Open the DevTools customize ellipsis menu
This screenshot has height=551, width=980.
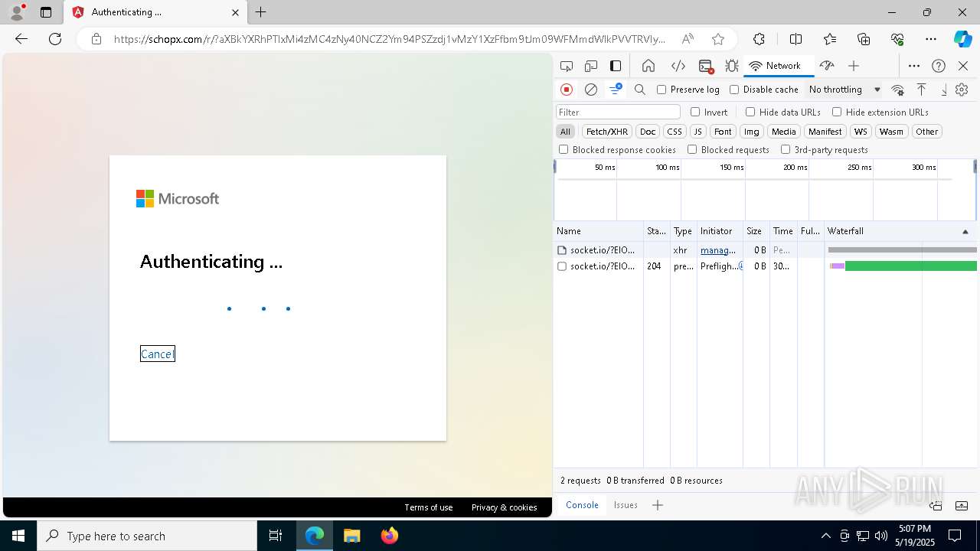(x=914, y=66)
